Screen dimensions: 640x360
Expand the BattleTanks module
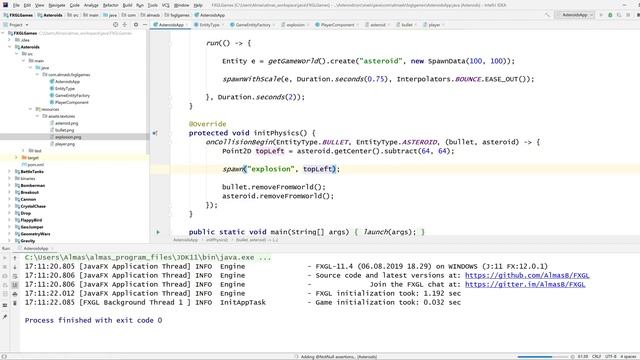point(10,172)
